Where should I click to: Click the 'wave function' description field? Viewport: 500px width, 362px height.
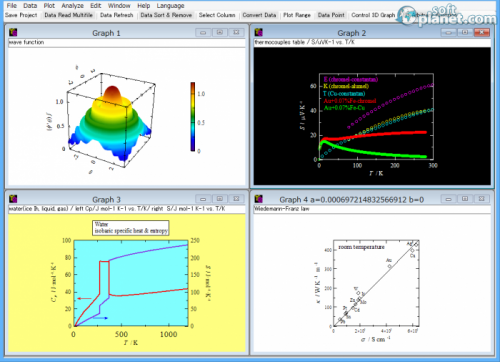pyautogui.click(x=127, y=43)
